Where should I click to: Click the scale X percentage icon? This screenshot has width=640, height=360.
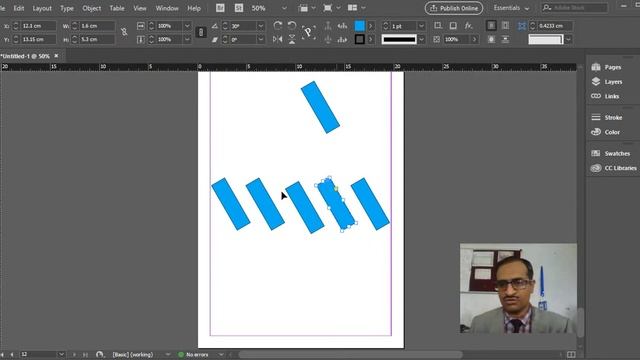point(140,26)
